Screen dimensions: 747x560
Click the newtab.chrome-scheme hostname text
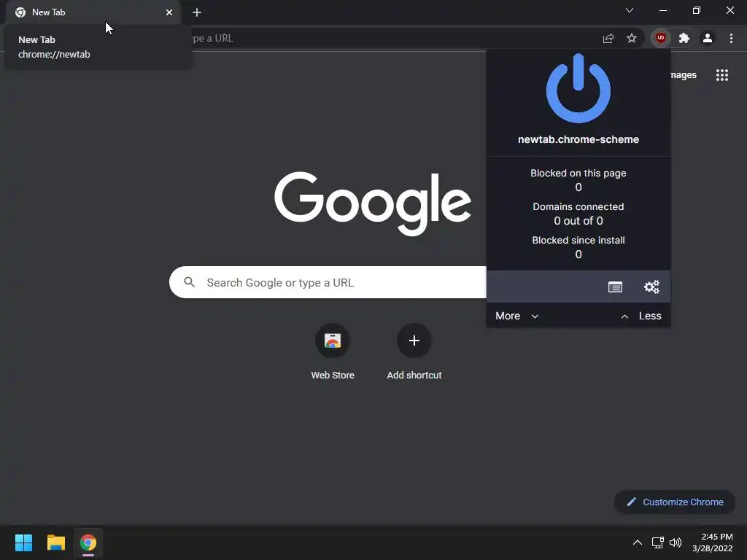[x=578, y=139]
